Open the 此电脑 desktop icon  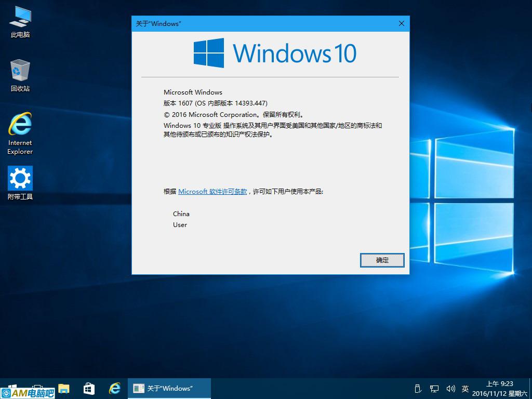click(20, 22)
